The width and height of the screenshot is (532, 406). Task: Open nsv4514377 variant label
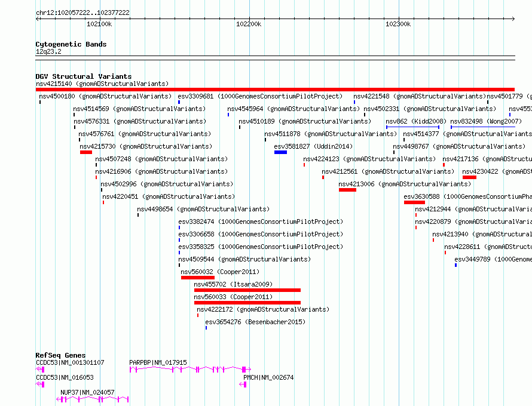tap(467, 134)
